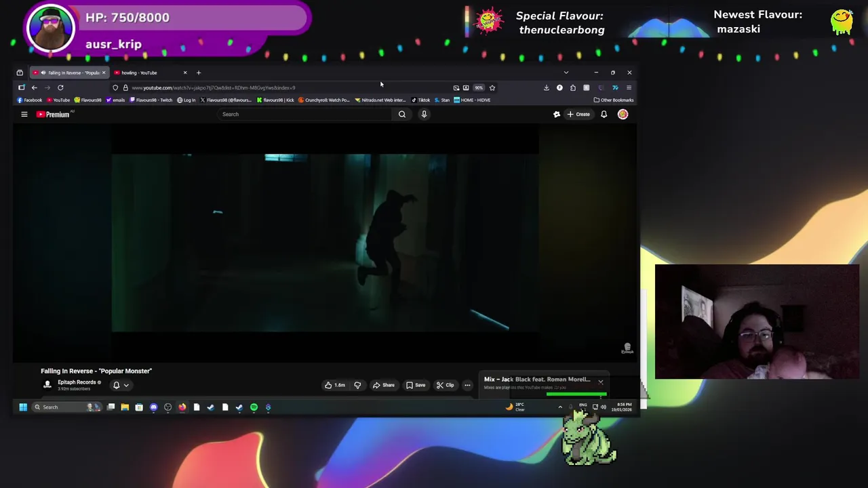This screenshot has width=868, height=488.
Task: Open the Tiktok bookmark
Action: (x=420, y=100)
